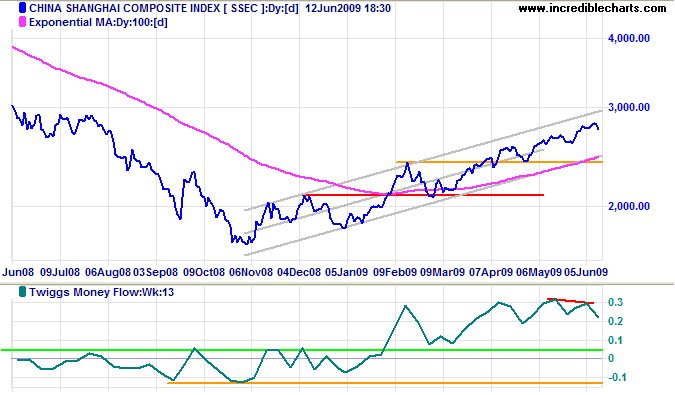Click the 05Jan09 date axis label
The width and height of the screenshot is (675, 395).
tap(347, 272)
